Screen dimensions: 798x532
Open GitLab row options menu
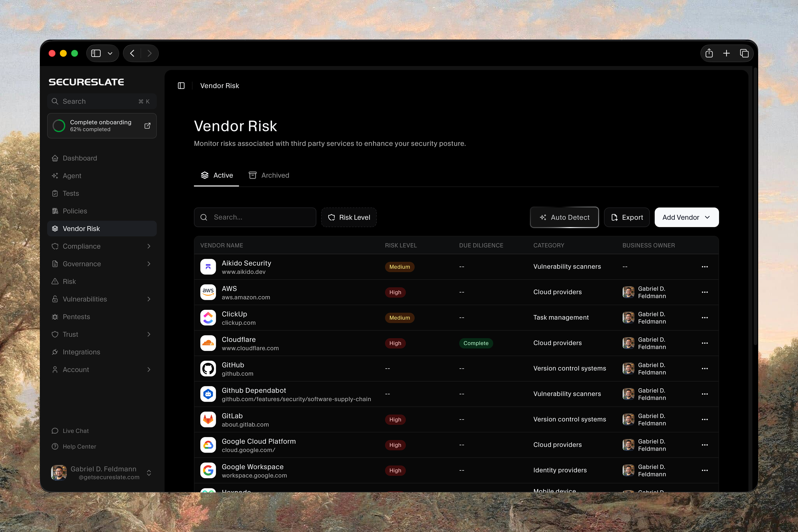click(x=705, y=419)
